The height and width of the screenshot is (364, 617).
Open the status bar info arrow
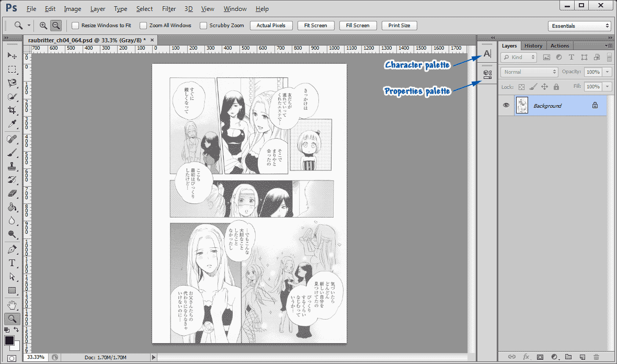pos(153,358)
